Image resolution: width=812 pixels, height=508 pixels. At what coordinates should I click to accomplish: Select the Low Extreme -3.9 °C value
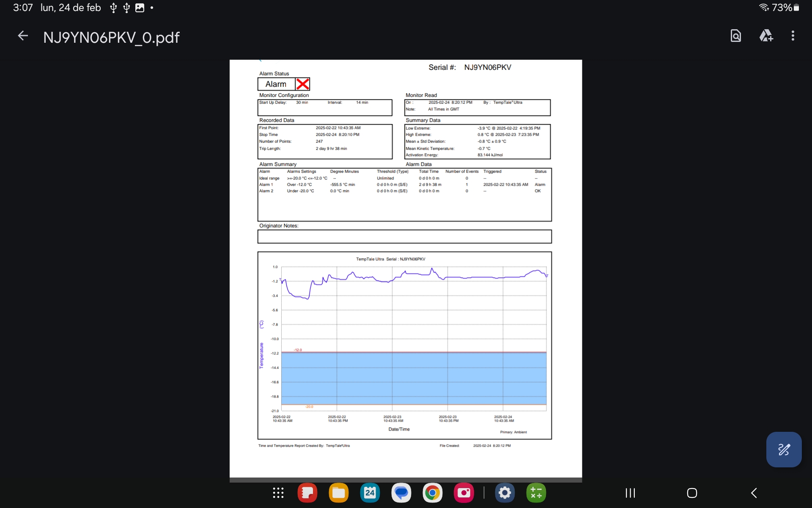(509, 128)
